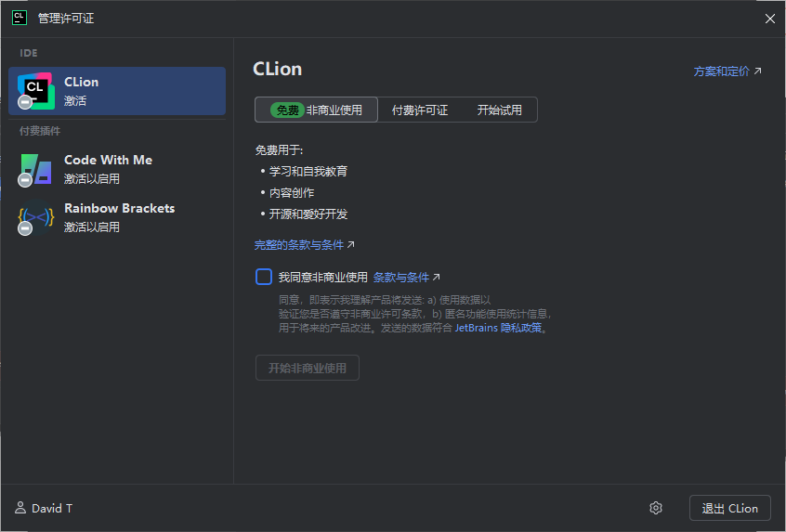Select CLion in the IDE list

pyautogui.click(x=117, y=91)
